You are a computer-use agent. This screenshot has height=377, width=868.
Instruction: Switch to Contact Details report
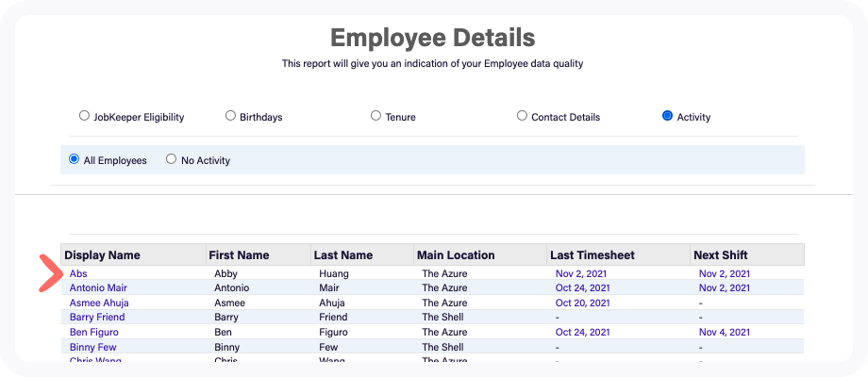click(522, 116)
